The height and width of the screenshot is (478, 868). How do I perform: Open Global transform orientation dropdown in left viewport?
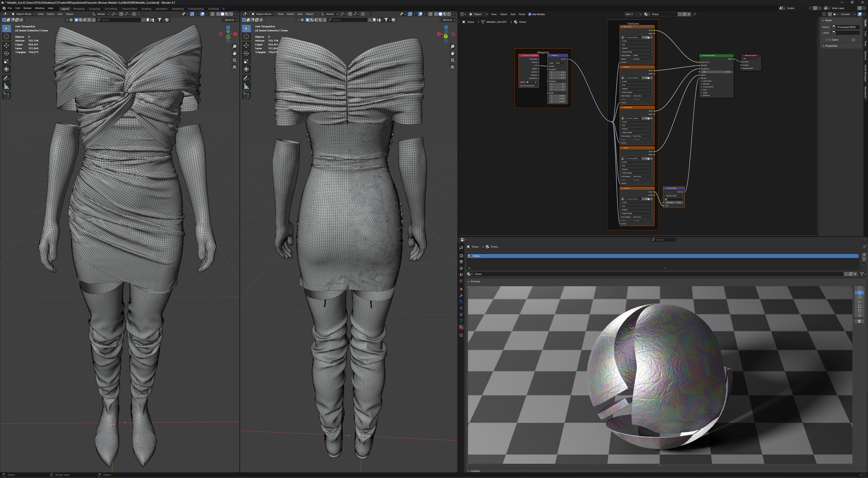pos(100,14)
